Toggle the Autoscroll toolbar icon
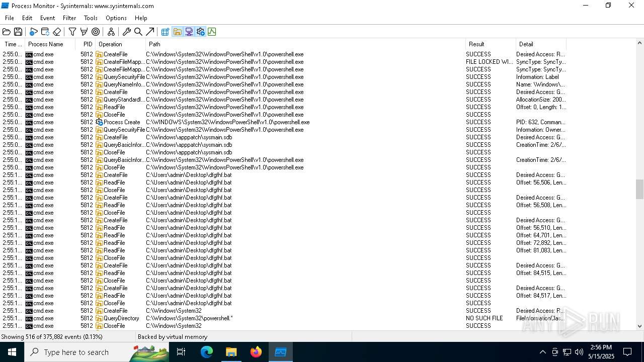The width and height of the screenshot is (644, 362). pos(45,32)
